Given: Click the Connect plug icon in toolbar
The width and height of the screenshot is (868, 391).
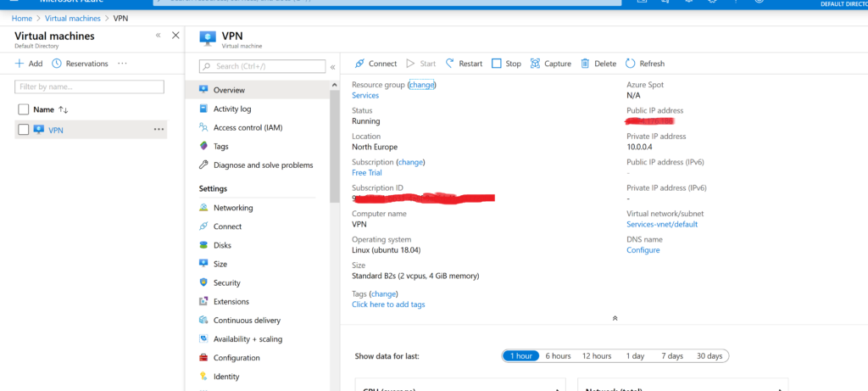Looking at the screenshot, I should click(360, 64).
